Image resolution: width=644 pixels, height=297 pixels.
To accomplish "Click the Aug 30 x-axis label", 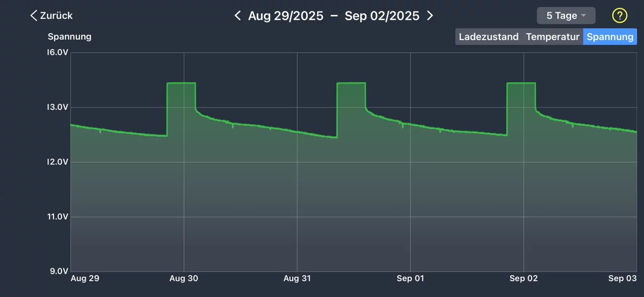I will (184, 279).
